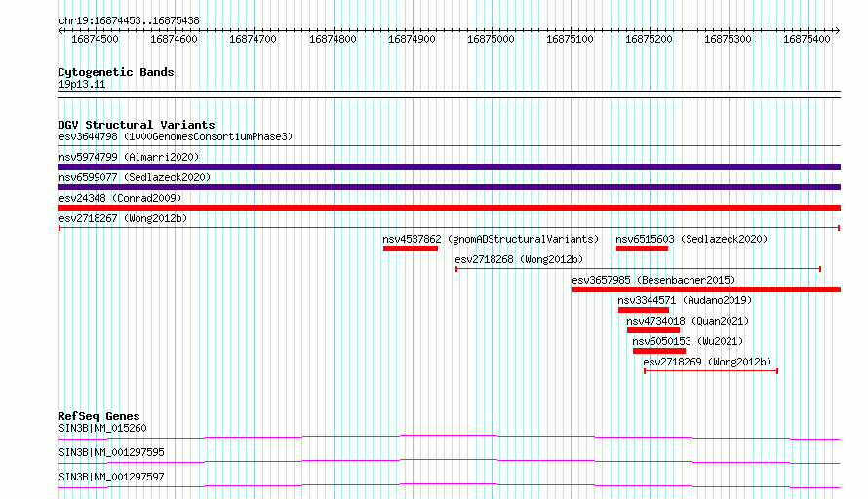The height and width of the screenshot is (499, 868).
Task: Select the nsv6599077 Sedlazeck2020 purple bar
Action: tap(449, 187)
